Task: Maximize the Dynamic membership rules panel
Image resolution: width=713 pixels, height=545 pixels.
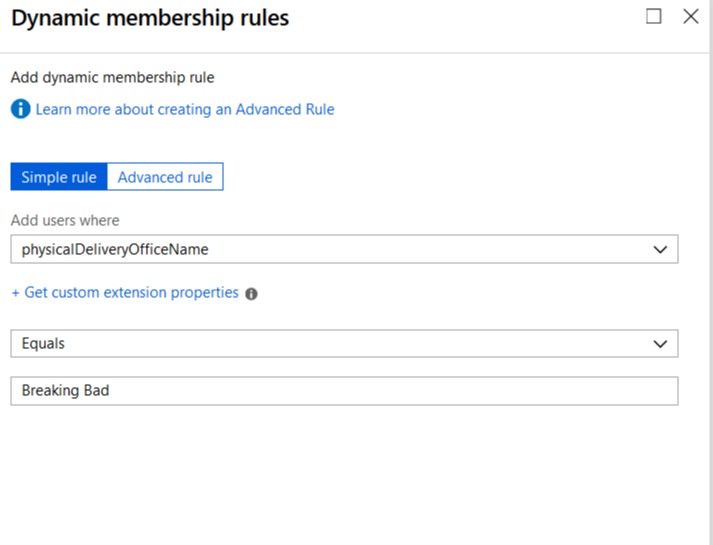Action: pyautogui.click(x=653, y=17)
